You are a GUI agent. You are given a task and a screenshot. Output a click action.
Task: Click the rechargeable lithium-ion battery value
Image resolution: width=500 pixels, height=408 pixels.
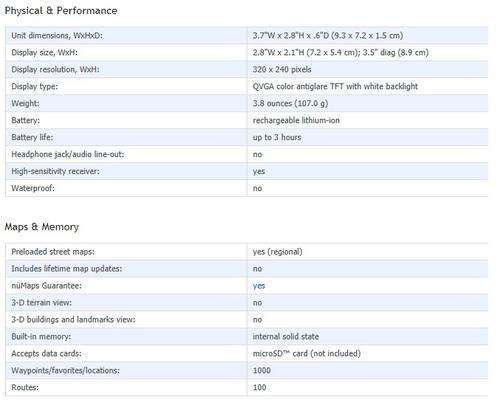(296, 120)
